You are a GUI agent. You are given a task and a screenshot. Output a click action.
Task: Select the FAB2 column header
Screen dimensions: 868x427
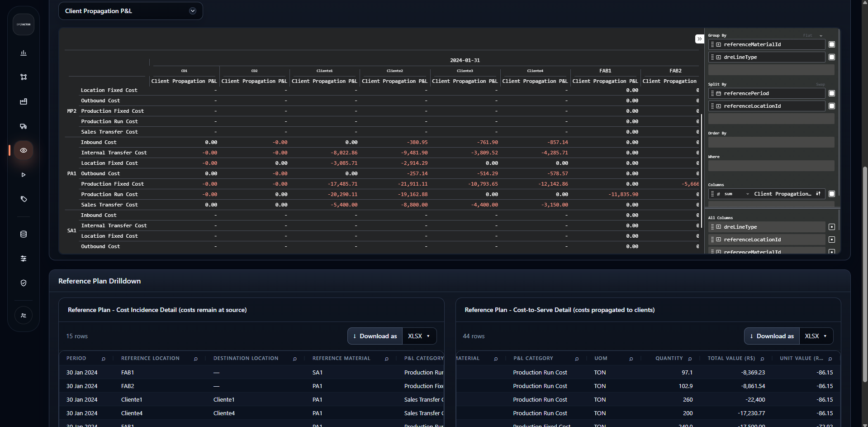pos(675,71)
